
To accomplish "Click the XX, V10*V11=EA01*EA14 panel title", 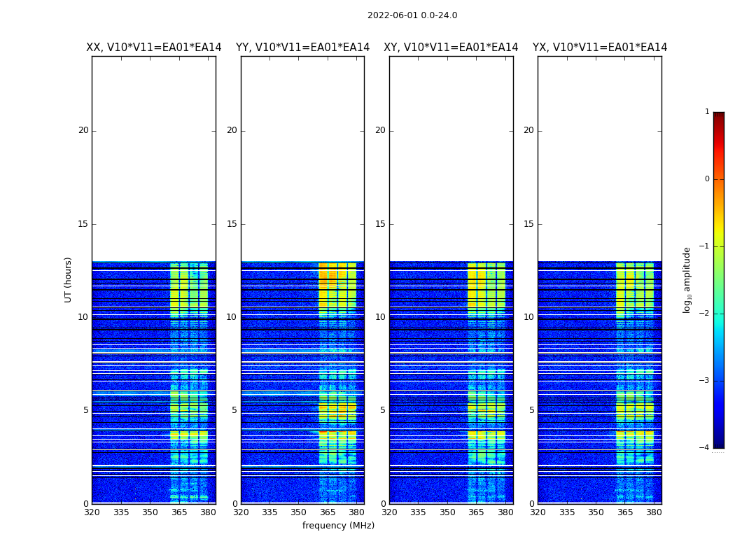I will click(x=154, y=48).
